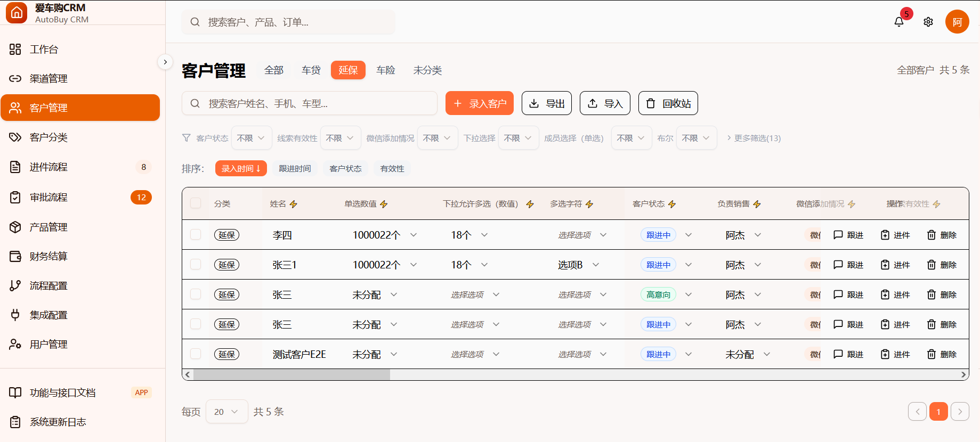Toggle the select-all checkbox in table header
The image size is (980, 442).
click(196, 203)
